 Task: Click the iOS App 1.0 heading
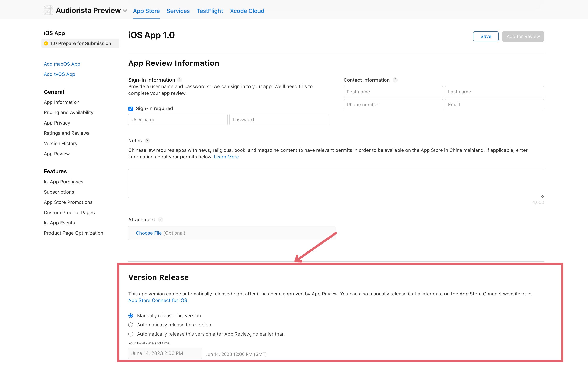coord(151,35)
